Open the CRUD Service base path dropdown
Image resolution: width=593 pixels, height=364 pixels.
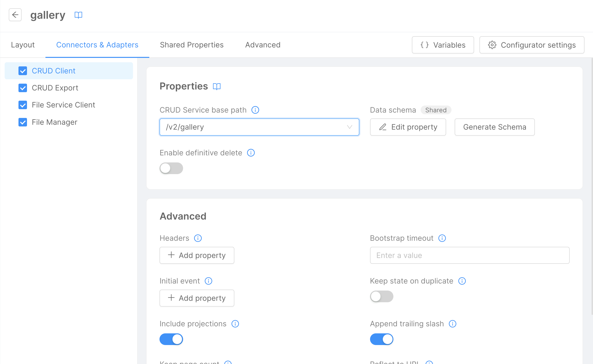(x=349, y=127)
